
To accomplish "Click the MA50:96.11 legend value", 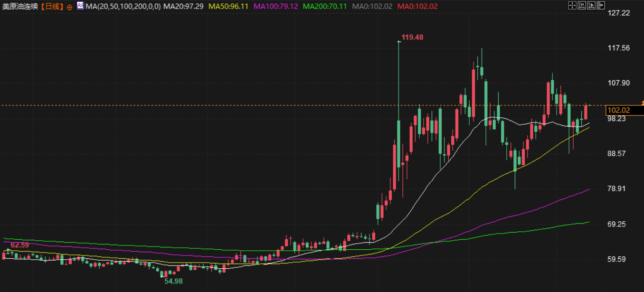I will coord(228,7).
